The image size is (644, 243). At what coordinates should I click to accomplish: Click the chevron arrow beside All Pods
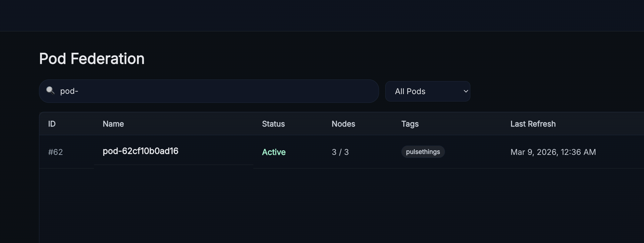click(466, 91)
